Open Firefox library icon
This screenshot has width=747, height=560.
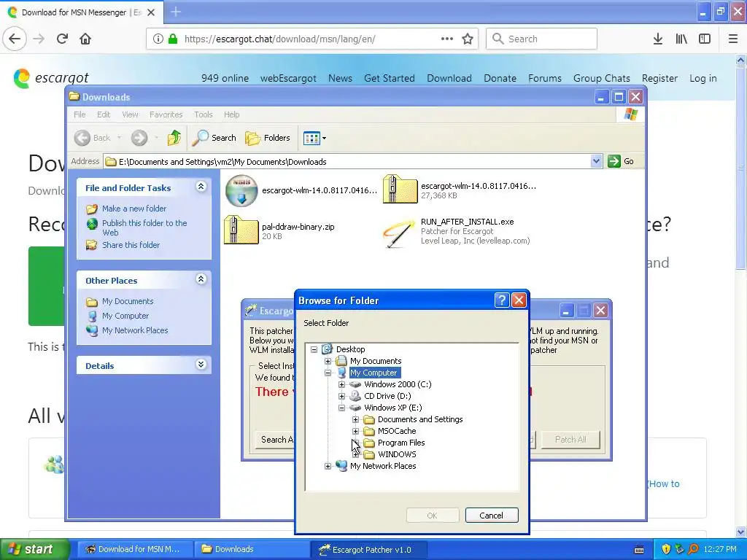[x=681, y=39]
